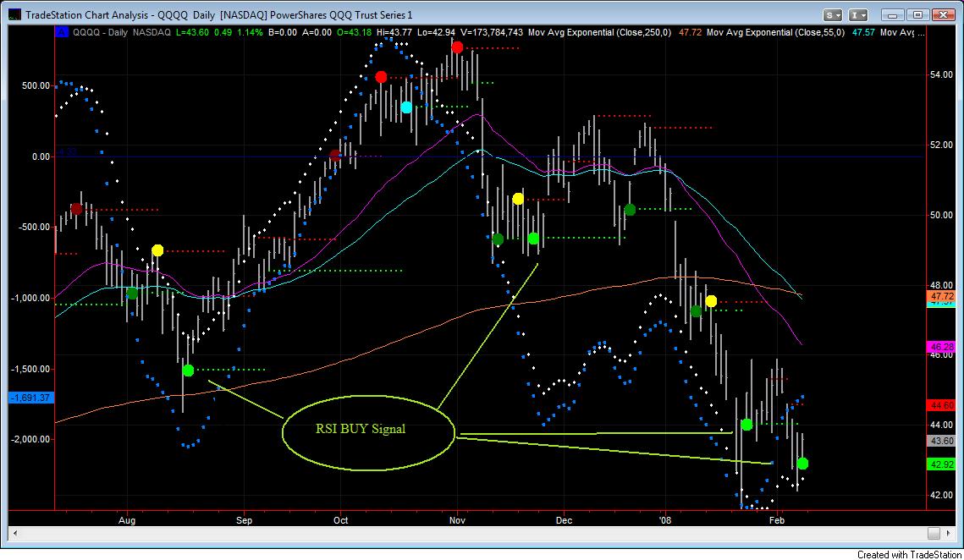Click the -500.00 label on left axis
Image resolution: width=964 pixels, height=560 pixels.
pos(33,227)
